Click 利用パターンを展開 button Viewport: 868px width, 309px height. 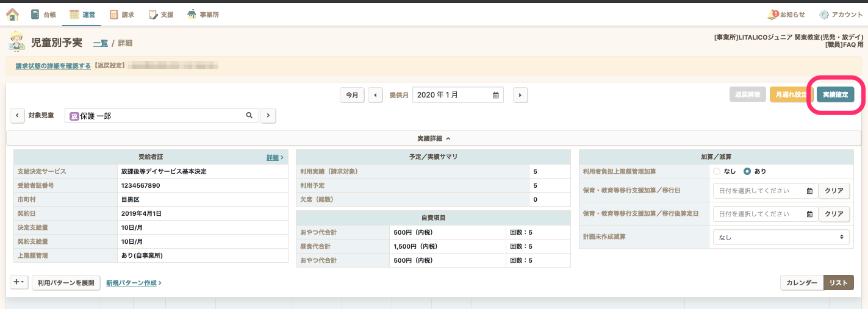point(66,283)
